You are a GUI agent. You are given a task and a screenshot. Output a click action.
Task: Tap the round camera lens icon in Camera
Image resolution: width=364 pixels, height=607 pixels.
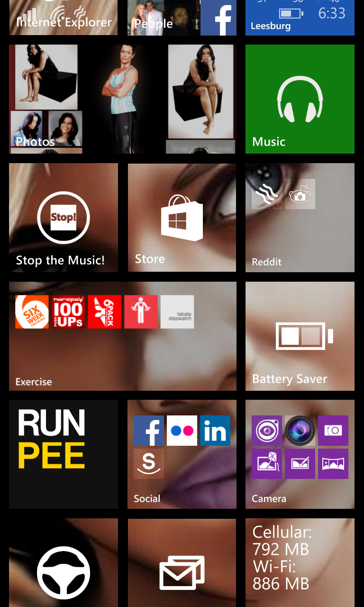tap(300, 431)
